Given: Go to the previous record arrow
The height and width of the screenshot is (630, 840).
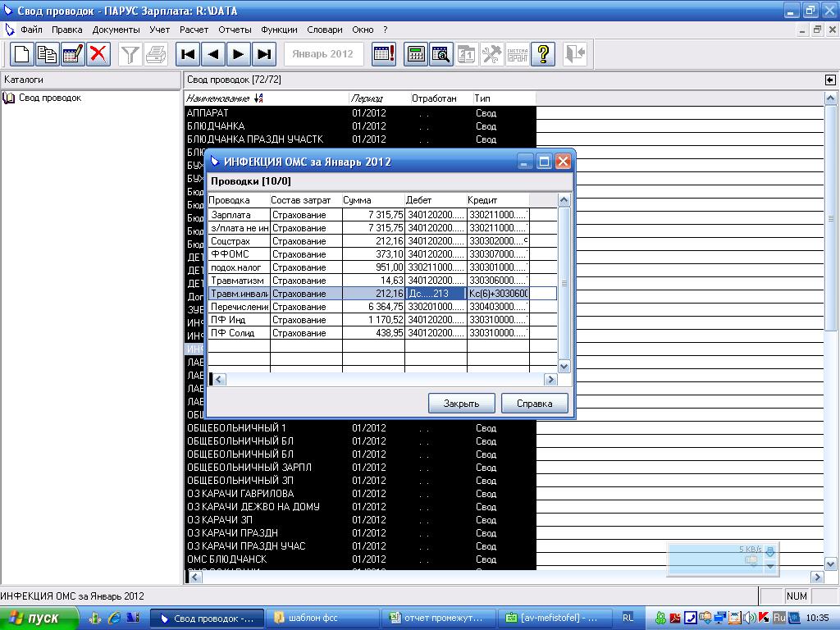Looking at the screenshot, I should coord(213,55).
